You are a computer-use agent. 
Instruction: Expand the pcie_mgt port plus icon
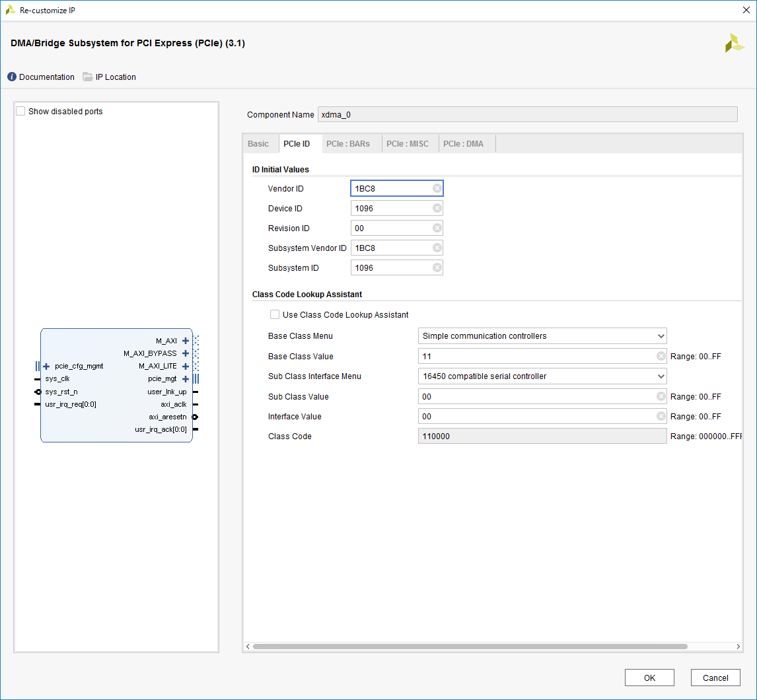(186, 379)
